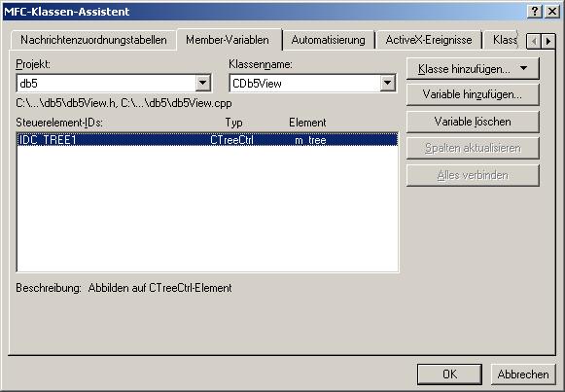
Task: Expand the Projekt combo box arrow
Action: point(203,84)
